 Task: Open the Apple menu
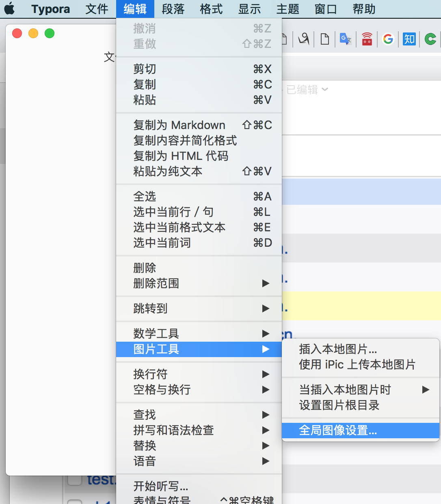pyautogui.click(x=9, y=9)
